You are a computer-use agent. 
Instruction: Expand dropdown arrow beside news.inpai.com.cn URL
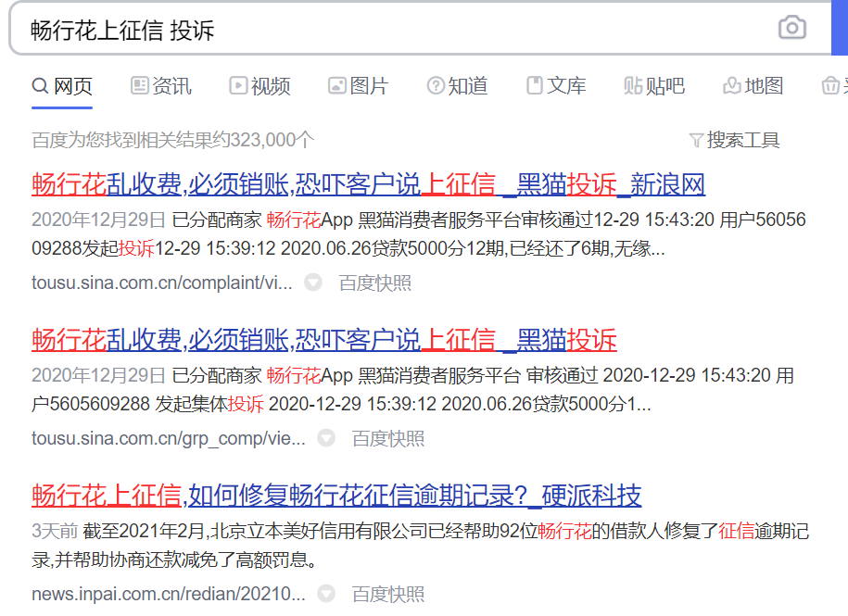click(326, 594)
